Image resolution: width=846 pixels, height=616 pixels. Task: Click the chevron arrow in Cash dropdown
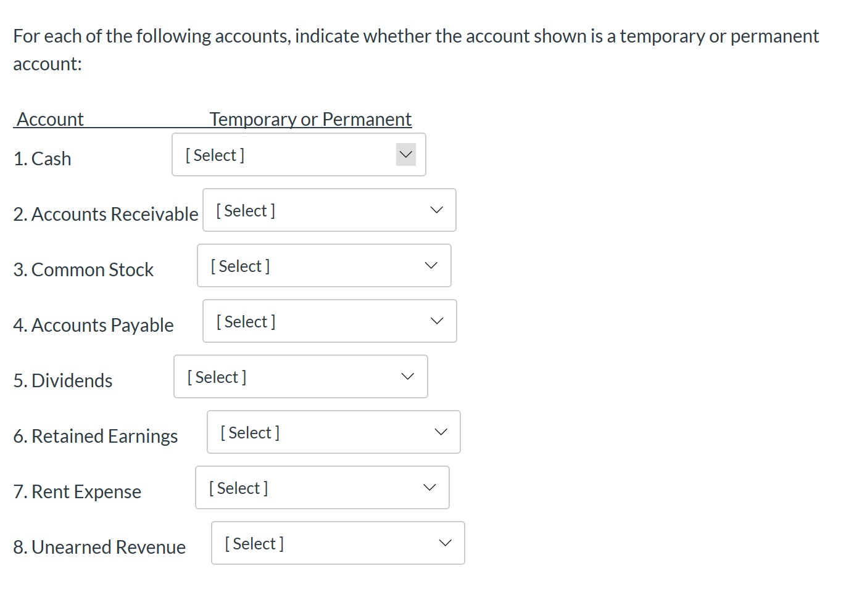(x=406, y=155)
